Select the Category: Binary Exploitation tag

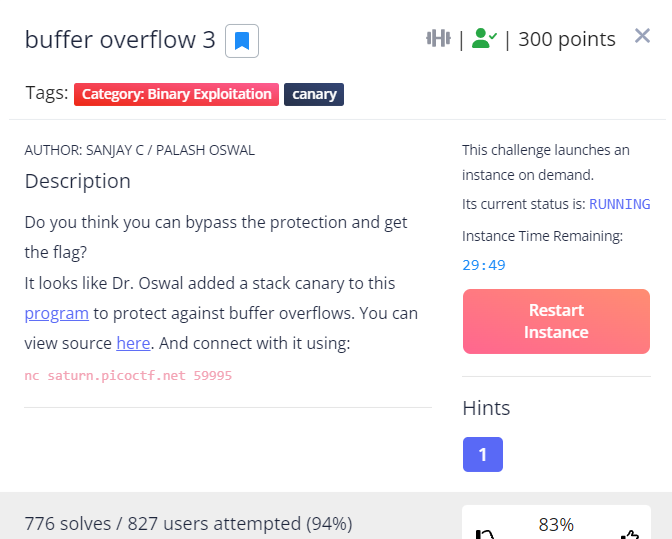click(176, 94)
